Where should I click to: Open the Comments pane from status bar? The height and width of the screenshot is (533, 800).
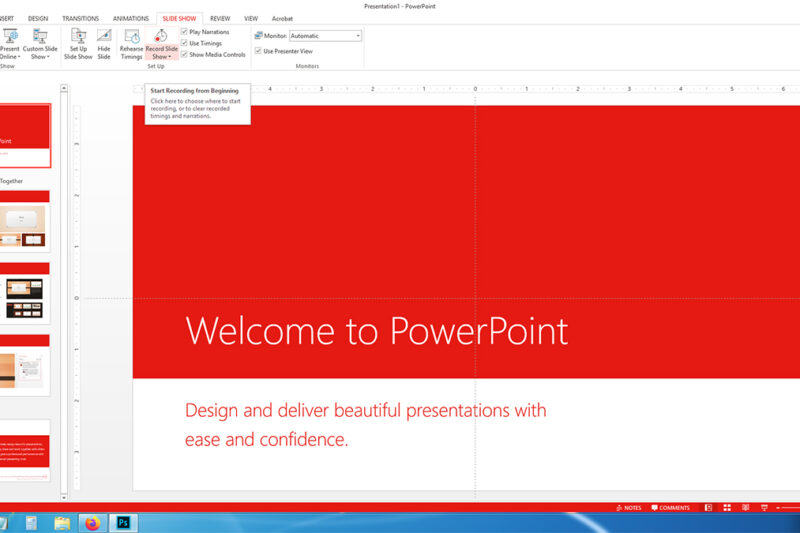(x=670, y=507)
